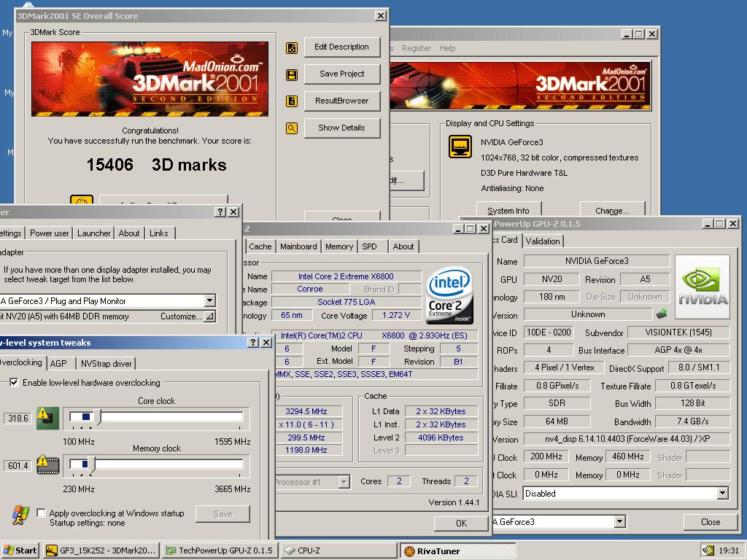The height and width of the screenshot is (560, 747).
Task: Expand the display adapter dropdown in RivaTuner
Action: pyautogui.click(x=210, y=301)
